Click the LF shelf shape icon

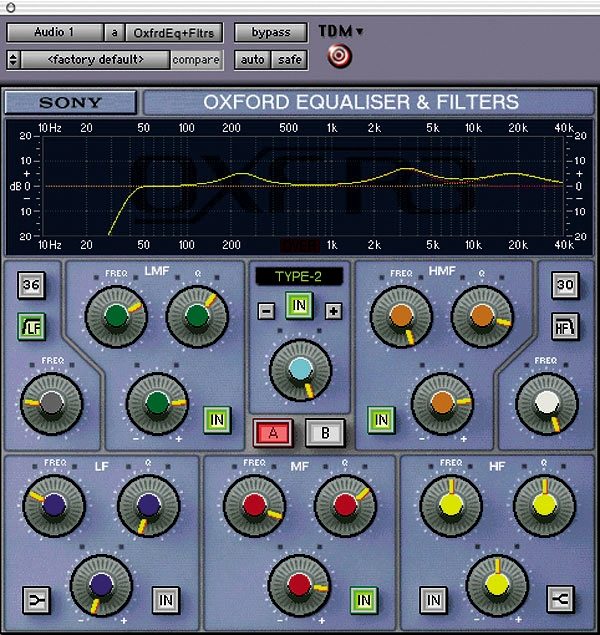pos(36,600)
